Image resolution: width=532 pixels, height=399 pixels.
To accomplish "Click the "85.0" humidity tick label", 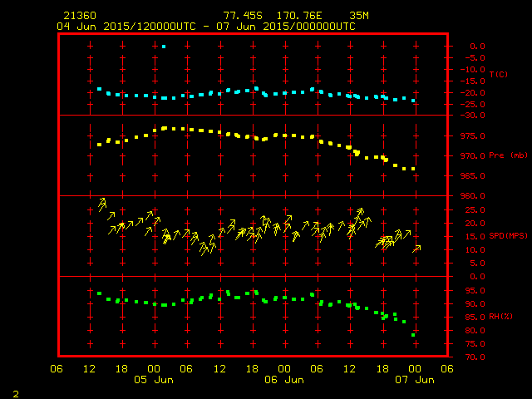I will [x=475, y=318].
